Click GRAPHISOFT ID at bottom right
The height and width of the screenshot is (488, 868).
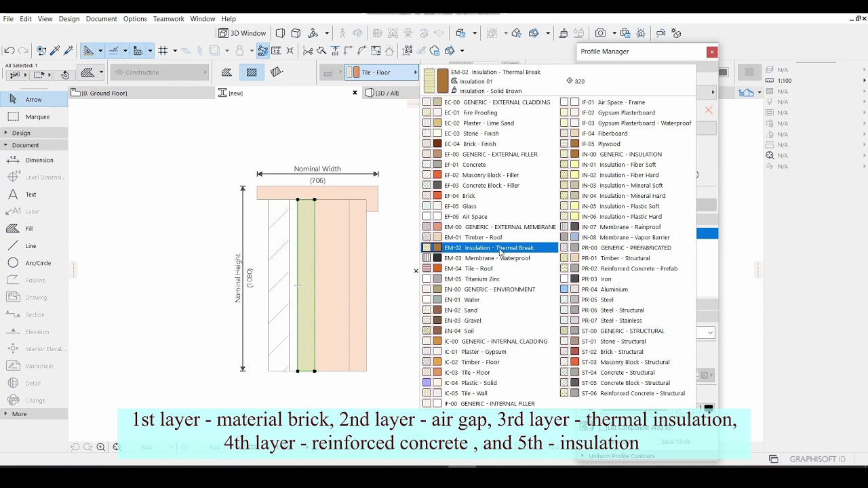coord(817,460)
